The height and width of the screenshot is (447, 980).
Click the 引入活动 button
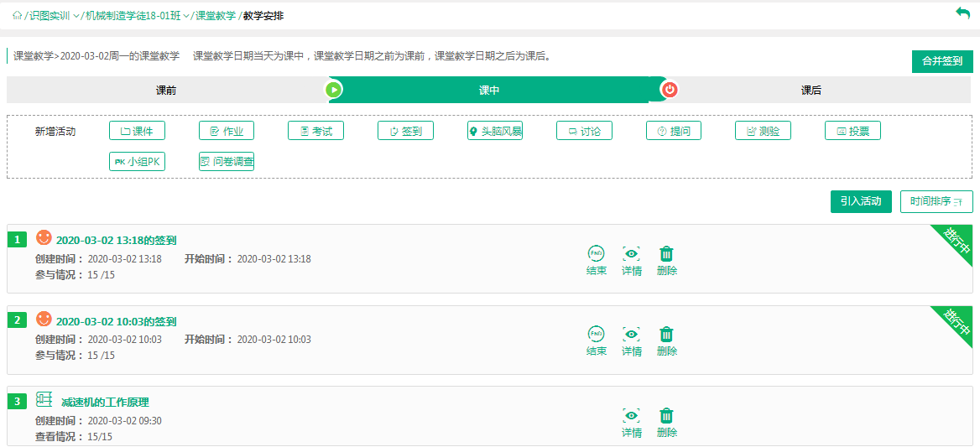click(x=861, y=201)
